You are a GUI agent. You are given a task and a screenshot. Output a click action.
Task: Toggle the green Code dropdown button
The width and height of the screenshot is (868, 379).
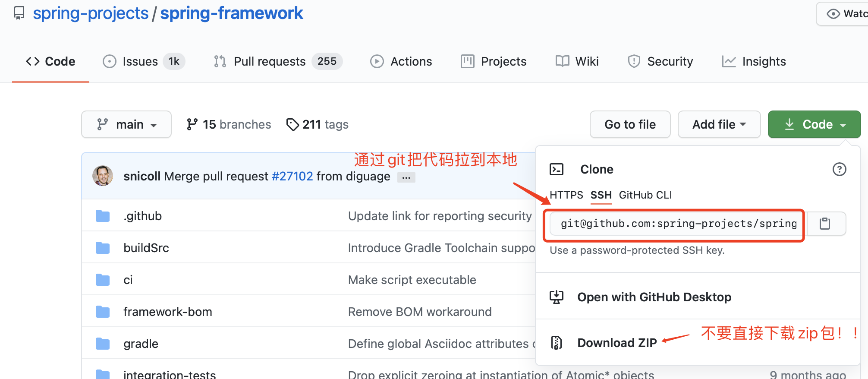pos(815,124)
